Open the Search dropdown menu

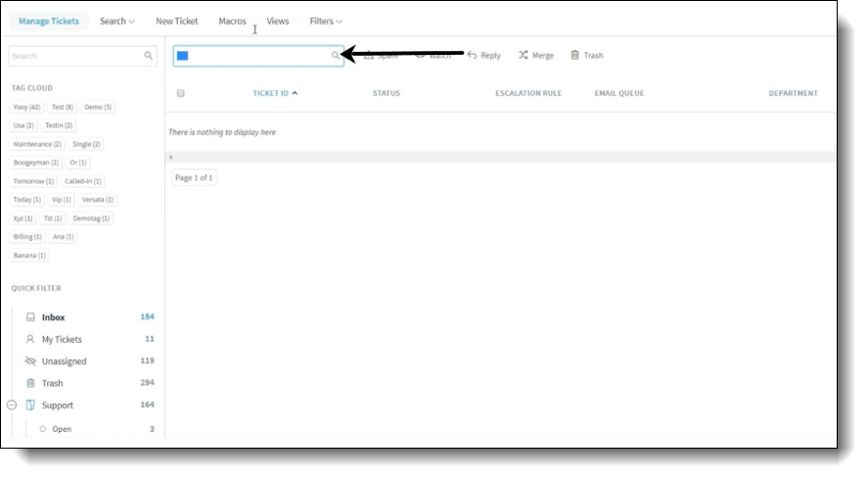116,22
